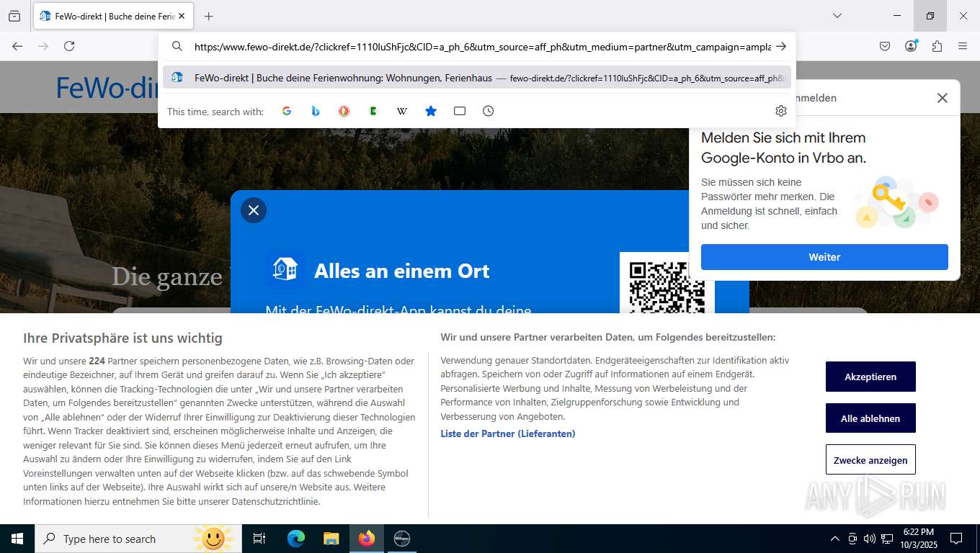Search this time with Ecosia
This screenshot has width=980, height=553.
pyautogui.click(x=373, y=111)
